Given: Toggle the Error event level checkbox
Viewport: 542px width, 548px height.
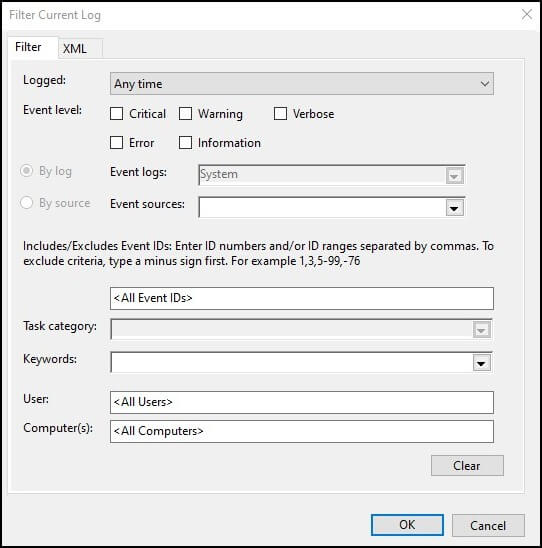Looking at the screenshot, I should click(x=116, y=143).
